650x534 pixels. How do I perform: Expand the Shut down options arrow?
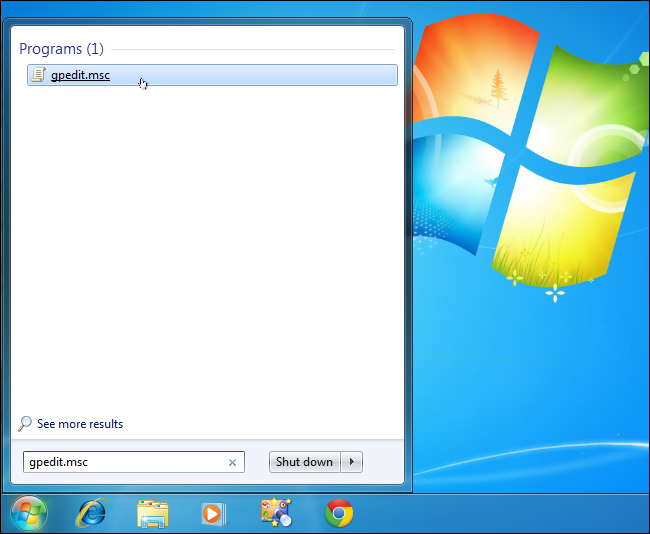tap(352, 462)
